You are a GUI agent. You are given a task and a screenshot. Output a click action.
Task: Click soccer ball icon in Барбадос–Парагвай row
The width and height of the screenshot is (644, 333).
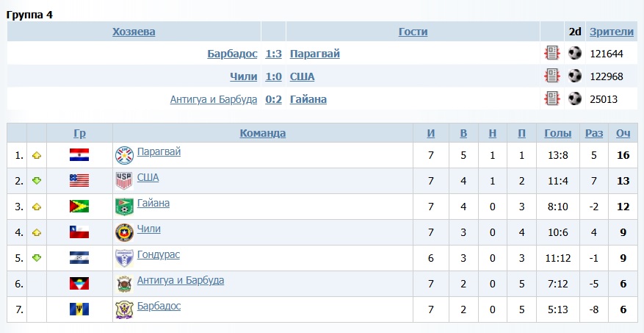coord(574,53)
